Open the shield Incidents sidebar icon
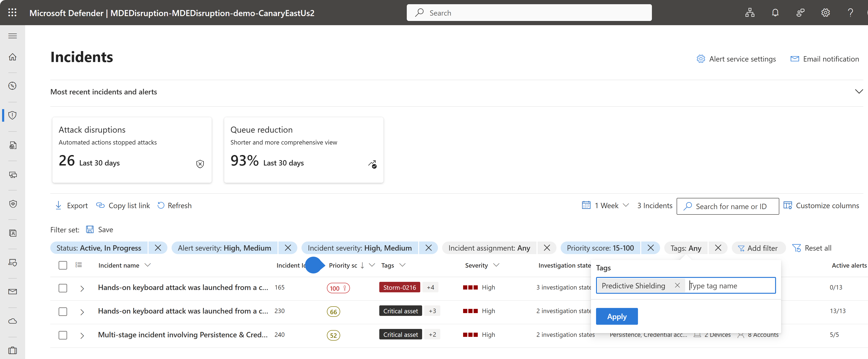The height and width of the screenshot is (359, 868). point(13,115)
